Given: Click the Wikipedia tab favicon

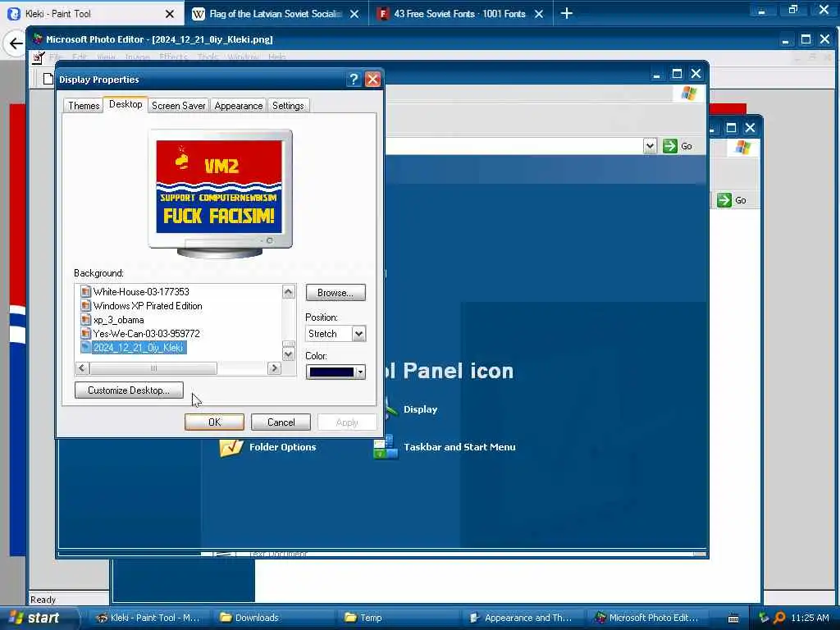Looking at the screenshot, I should [199, 14].
